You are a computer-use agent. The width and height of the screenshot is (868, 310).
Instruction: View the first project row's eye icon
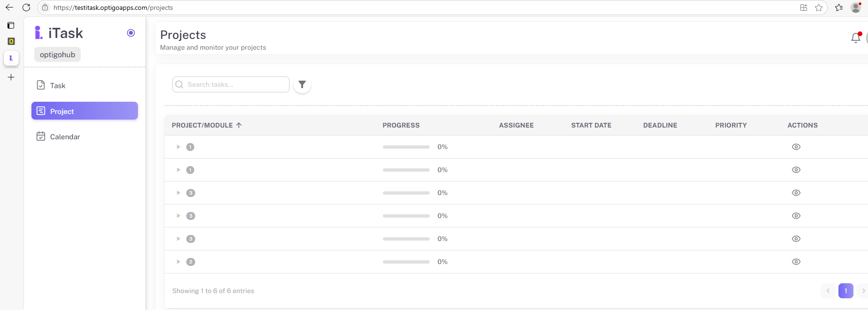coord(796,147)
